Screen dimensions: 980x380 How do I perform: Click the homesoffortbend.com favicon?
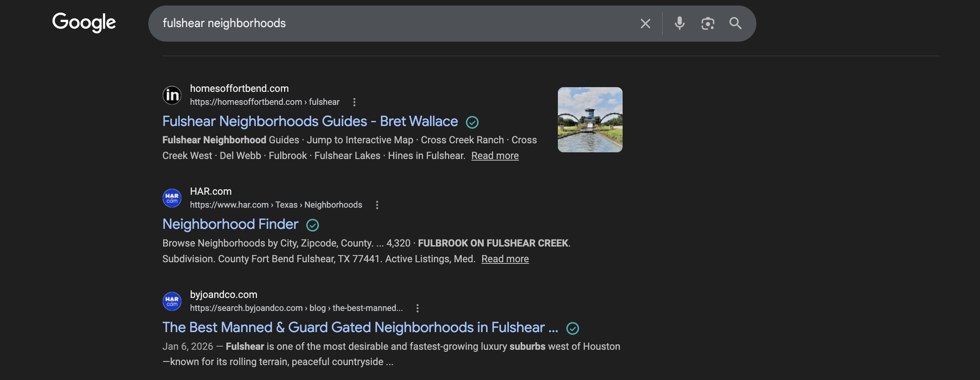pyautogui.click(x=172, y=95)
